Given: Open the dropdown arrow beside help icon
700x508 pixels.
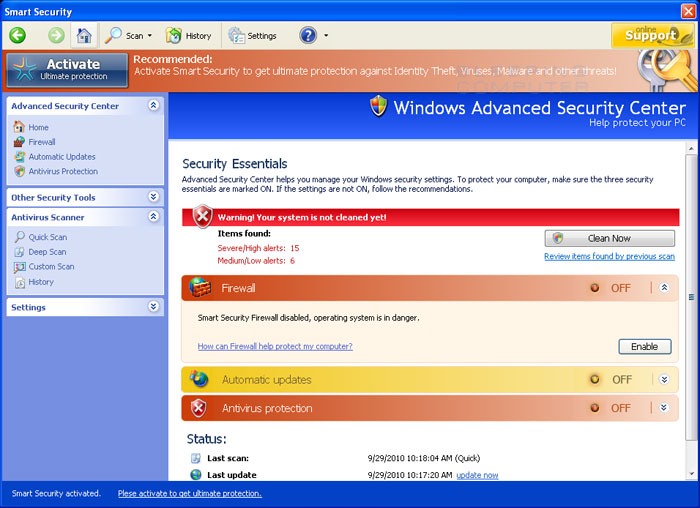Looking at the screenshot, I should (x=326, y=35).
